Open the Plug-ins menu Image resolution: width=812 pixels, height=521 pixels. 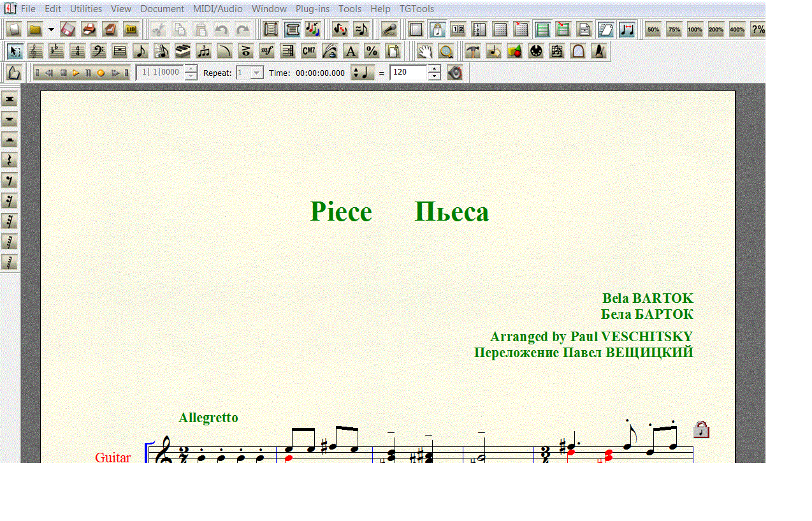[312, 9]
